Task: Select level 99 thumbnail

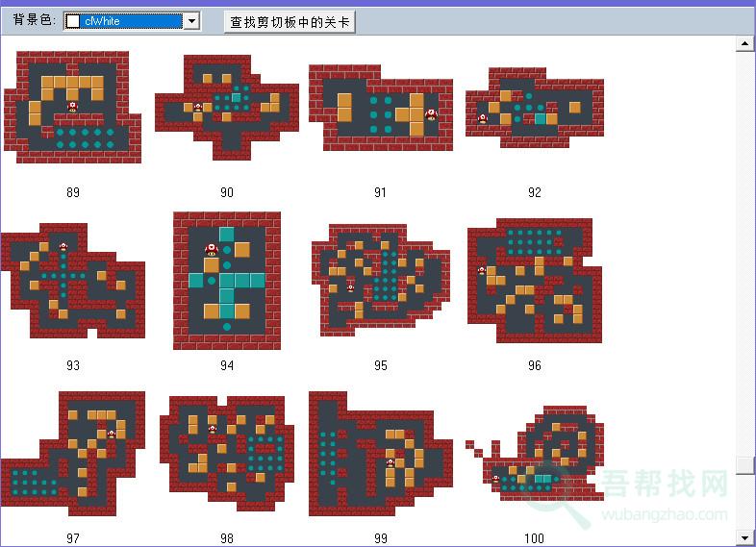Action: 381,454
